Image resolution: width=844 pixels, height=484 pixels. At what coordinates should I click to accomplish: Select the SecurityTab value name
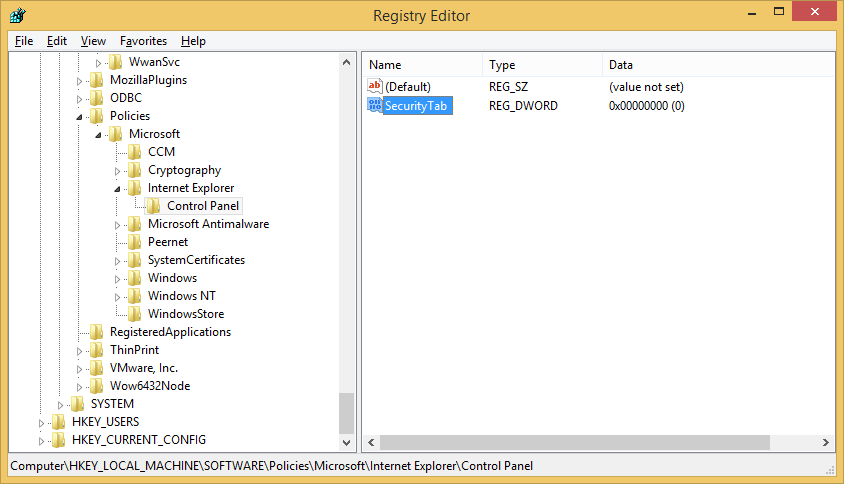(x=416, y=106)
